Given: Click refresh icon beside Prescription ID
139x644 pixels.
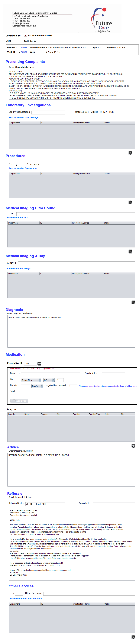Looking at the screenshot, I should click(39, 363).
